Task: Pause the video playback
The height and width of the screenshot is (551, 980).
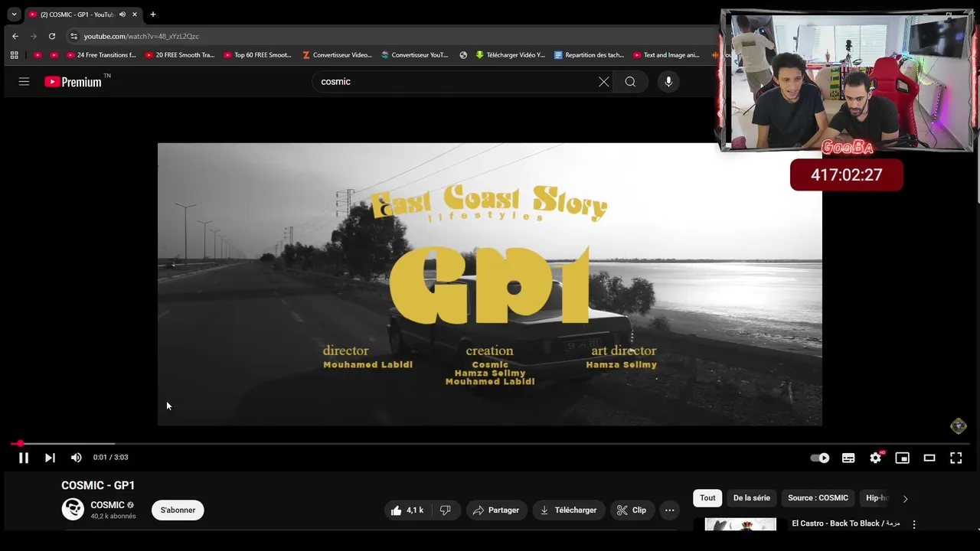Action: [24, 458]
